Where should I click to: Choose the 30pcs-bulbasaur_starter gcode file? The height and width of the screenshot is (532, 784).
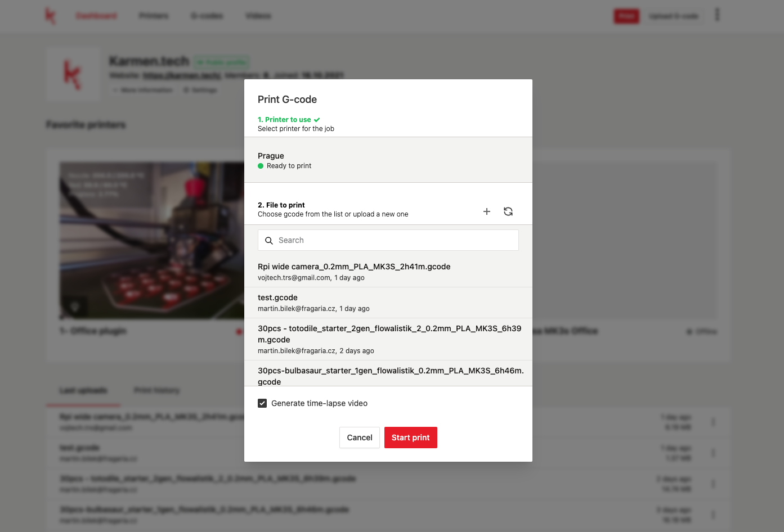pos(388,373)
